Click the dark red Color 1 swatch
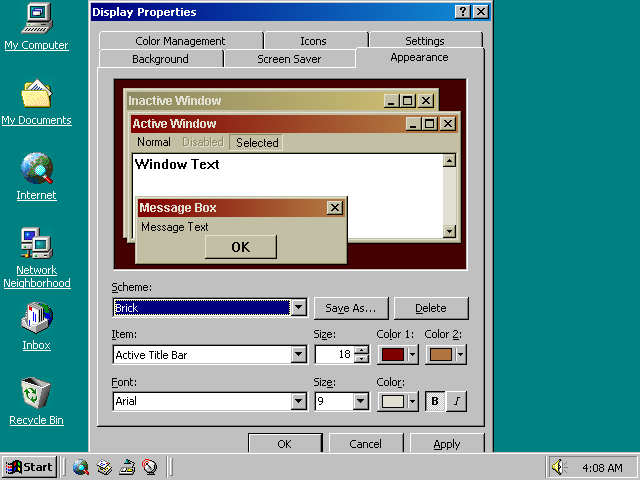Viewport: 640px width, 480px height. pyautogui.click(x=393, y=354)
